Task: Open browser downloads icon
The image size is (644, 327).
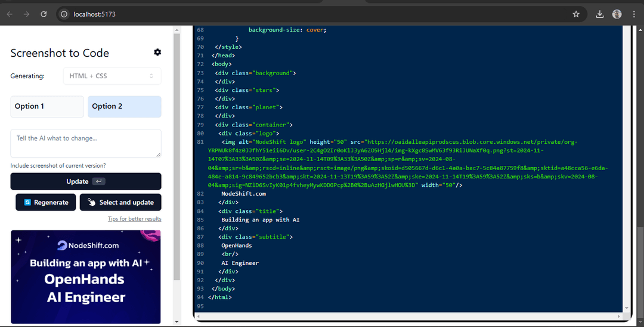Action: (600, 14)
